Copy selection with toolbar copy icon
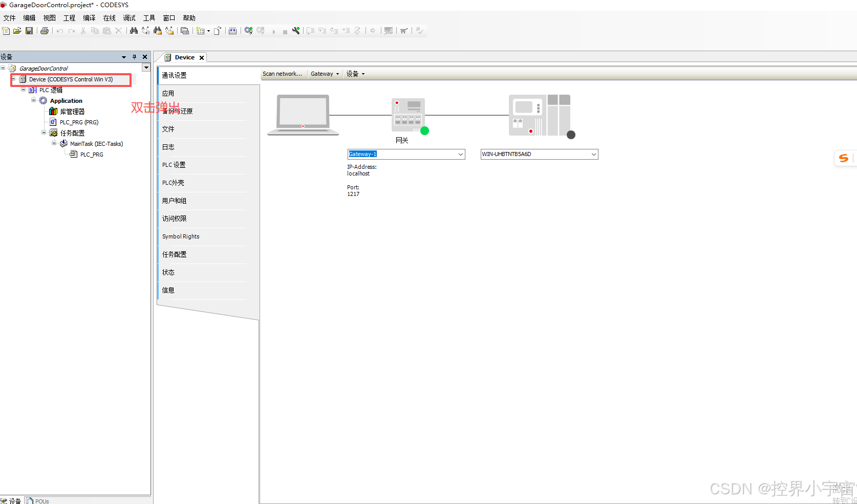 (x=95, y=31)
